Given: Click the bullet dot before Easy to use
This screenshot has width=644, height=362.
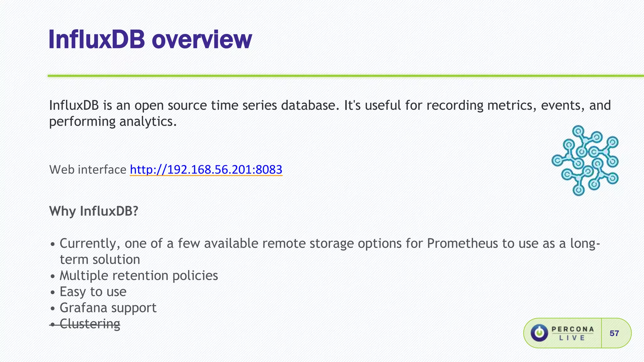Looking at the screenshot, I should click(53, 293).
